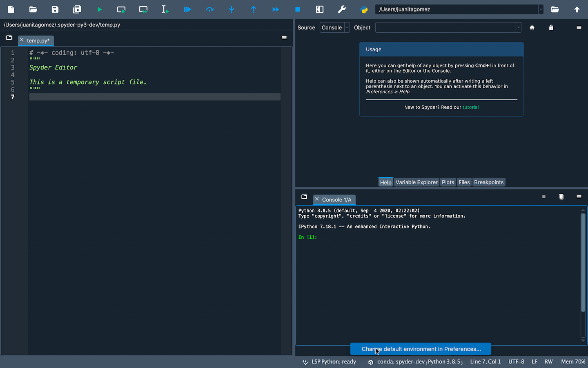The width and height of the screenshot is (588, 368).
Task: Open the editor's browse tabs button
Action: [9, 38]
